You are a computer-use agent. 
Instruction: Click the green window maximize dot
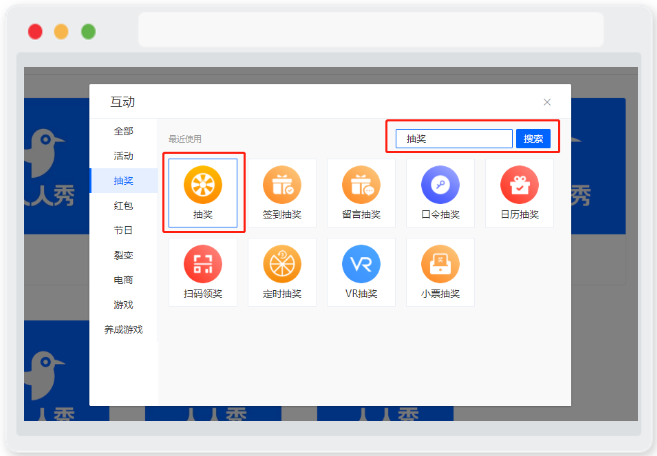click(88, 32)
